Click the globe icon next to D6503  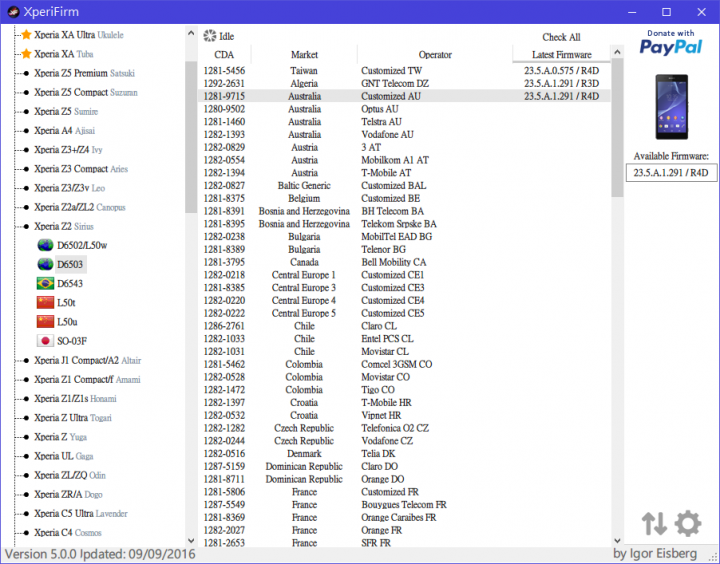45,265
